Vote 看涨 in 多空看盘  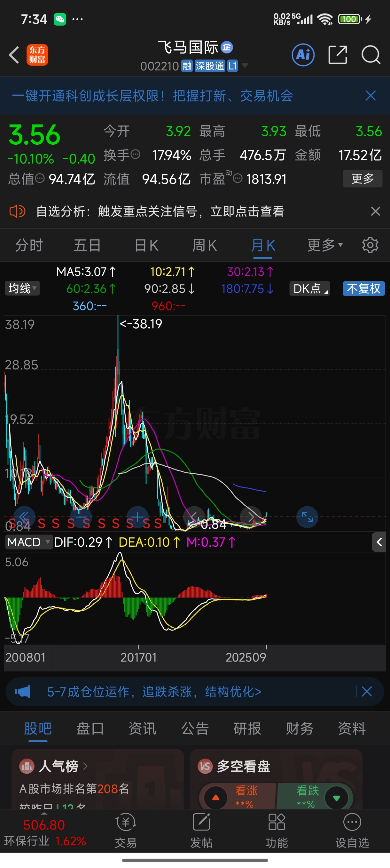[x=237, y=797]
